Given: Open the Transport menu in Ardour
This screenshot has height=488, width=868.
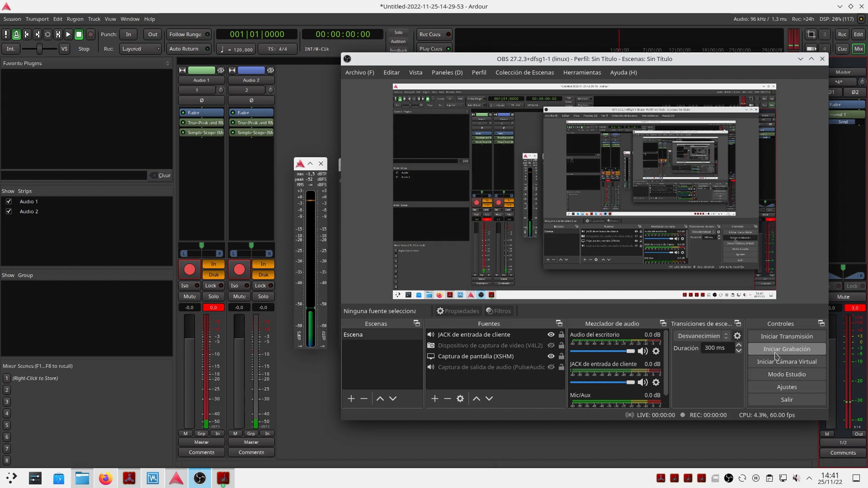Looking at the screenshot, I should click(37, 19).
